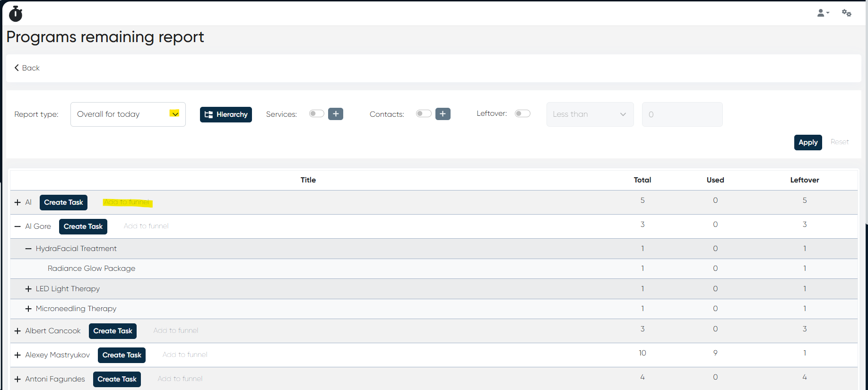Open the Less than comparison dropdown
This screenshot has height=390, width=868.
click(x=590, y=114)
